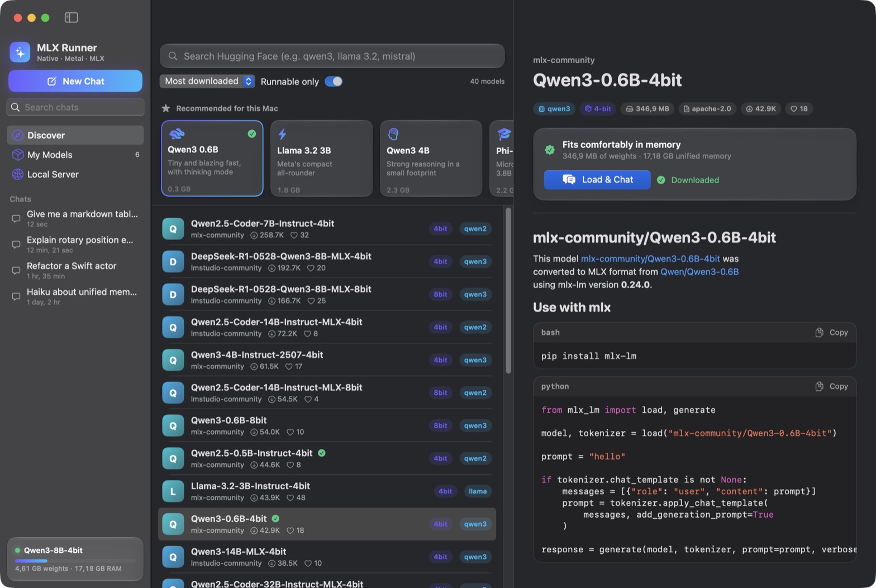The image size is (876, 588).
Task: Open the 'Give me a markdown tabl...' chat
Action: (x=75, y=218)
